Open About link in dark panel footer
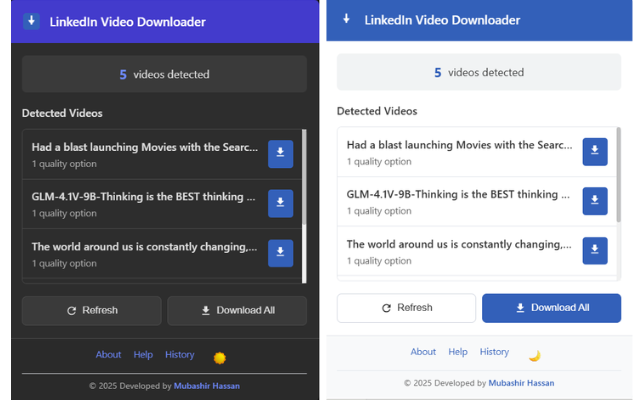This screenshot has height=400, width=640. 108,355
